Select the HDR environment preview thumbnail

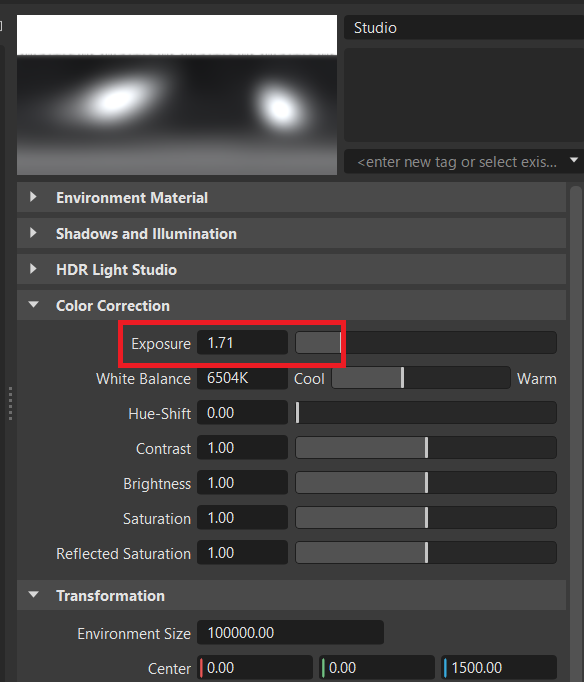tap(177, 95)
